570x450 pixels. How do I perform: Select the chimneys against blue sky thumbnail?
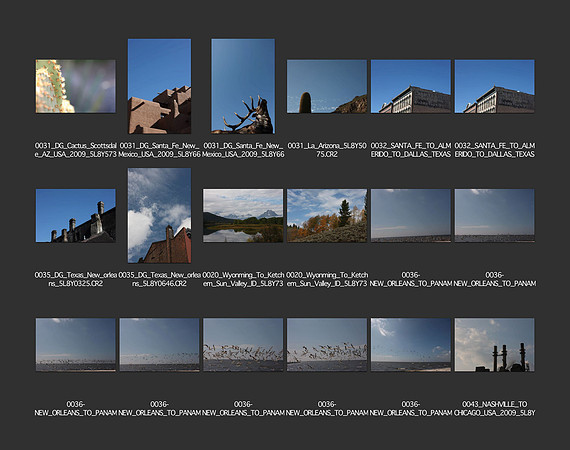pyautogui.click(x=76, y=216)
